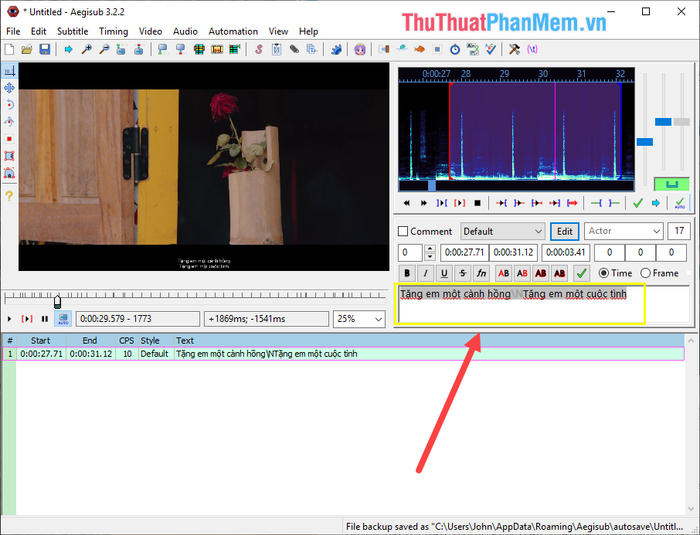Open the Automation menu
Viewport: 700px width, 535px height.
[233, 31]
